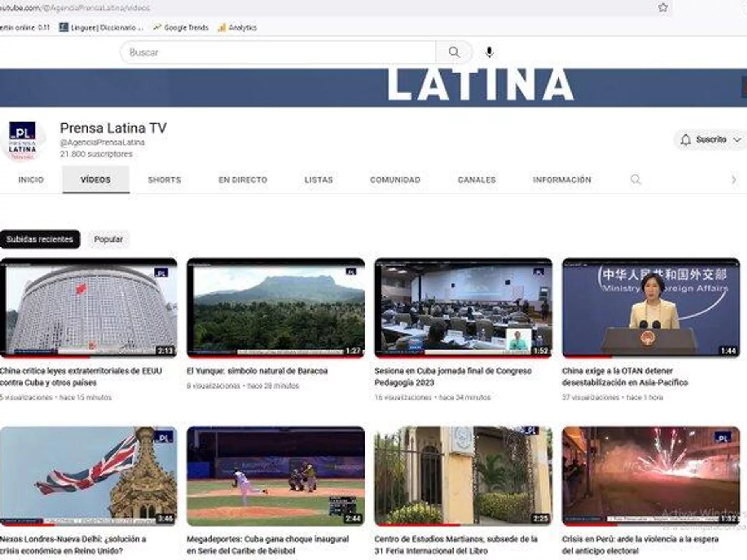Click the '21 800 suscriptores' text
This screenshot has height=560, width=747.
pos(96,154)
